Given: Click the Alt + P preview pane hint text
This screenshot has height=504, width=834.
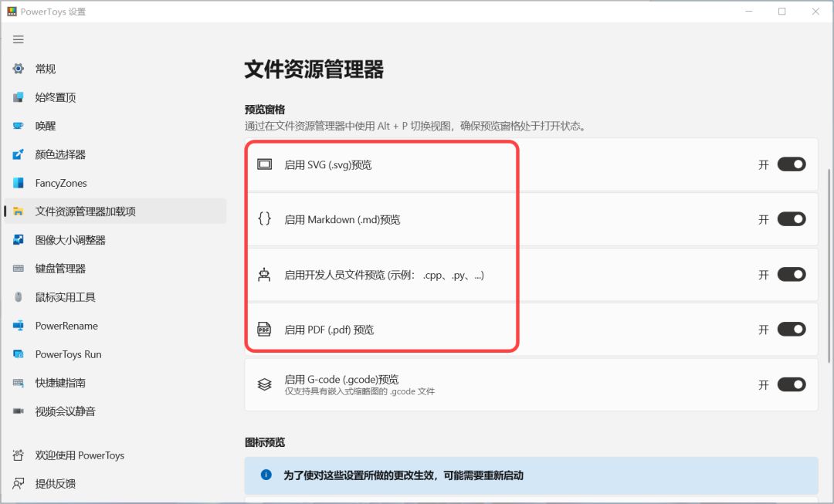Looking at the screenshot, I should 415,126.
